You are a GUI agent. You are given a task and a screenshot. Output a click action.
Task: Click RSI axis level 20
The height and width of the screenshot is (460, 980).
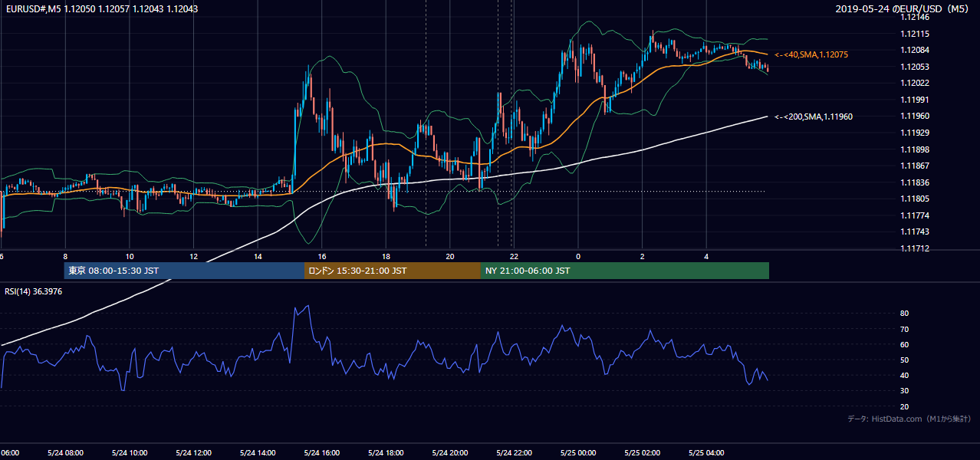(905, 407)
